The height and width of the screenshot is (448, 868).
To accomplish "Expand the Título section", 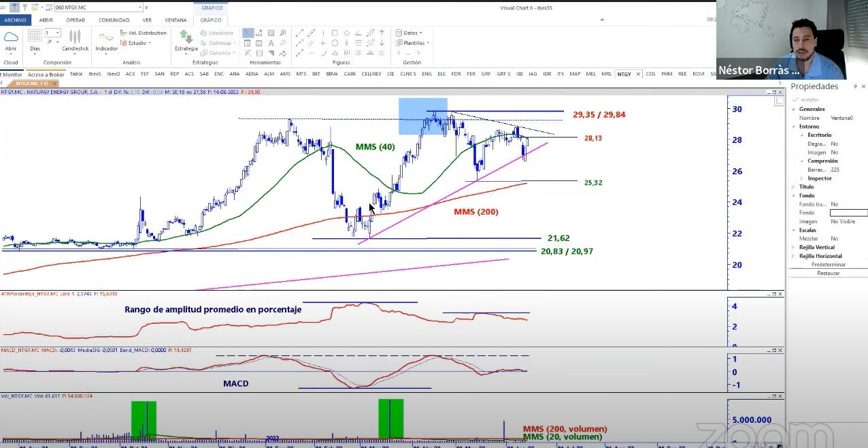I will pyautogui.click(x=793, y=187).
